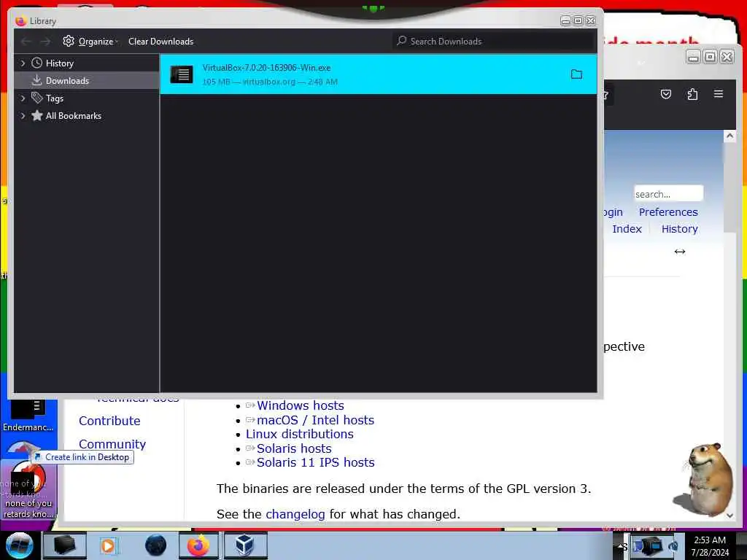Click the Organize gear icon
Screen dimensions: 747x560
[69, 41]
